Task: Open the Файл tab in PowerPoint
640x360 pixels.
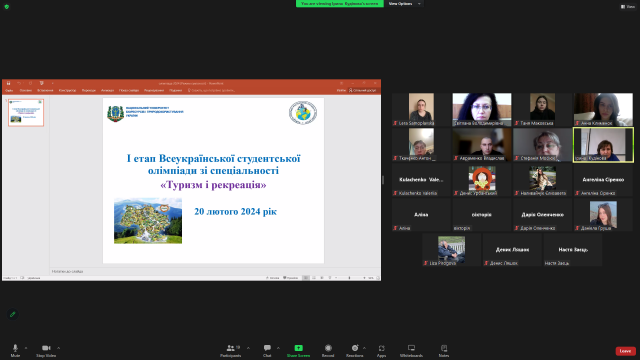Action: coord(9,90)
